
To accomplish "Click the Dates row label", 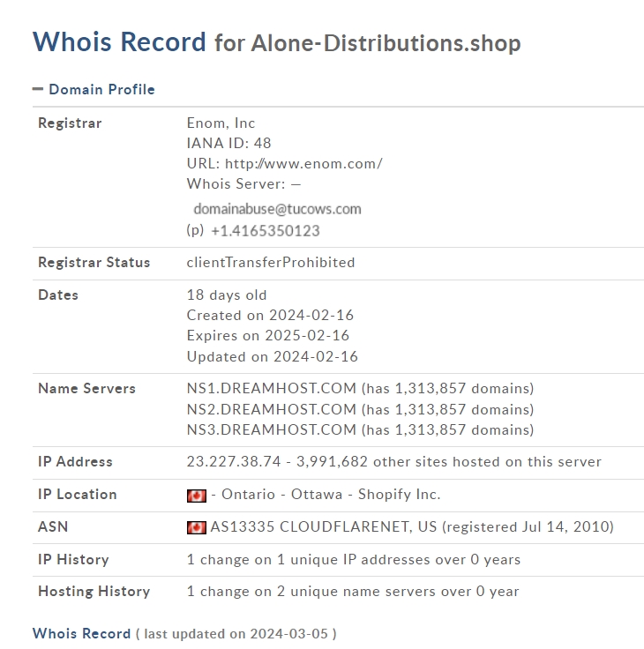I will coord(58,295).
